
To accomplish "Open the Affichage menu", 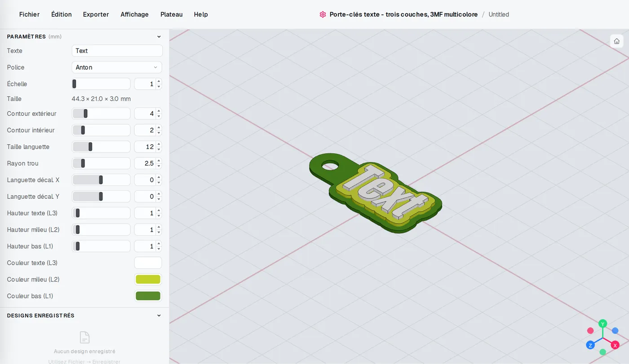I will pyautogui.click(x=134, y=14).
